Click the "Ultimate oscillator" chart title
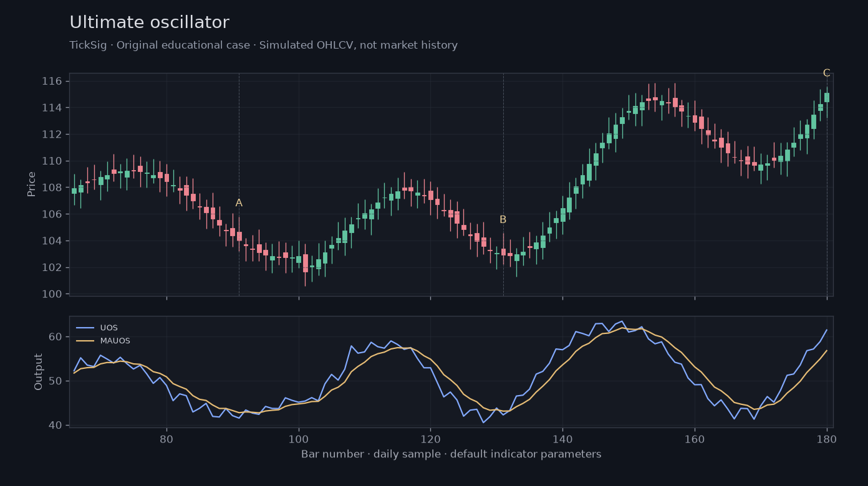Image resolution: width=868 pixels, height=486 pixels. click(x=150, y=23)
